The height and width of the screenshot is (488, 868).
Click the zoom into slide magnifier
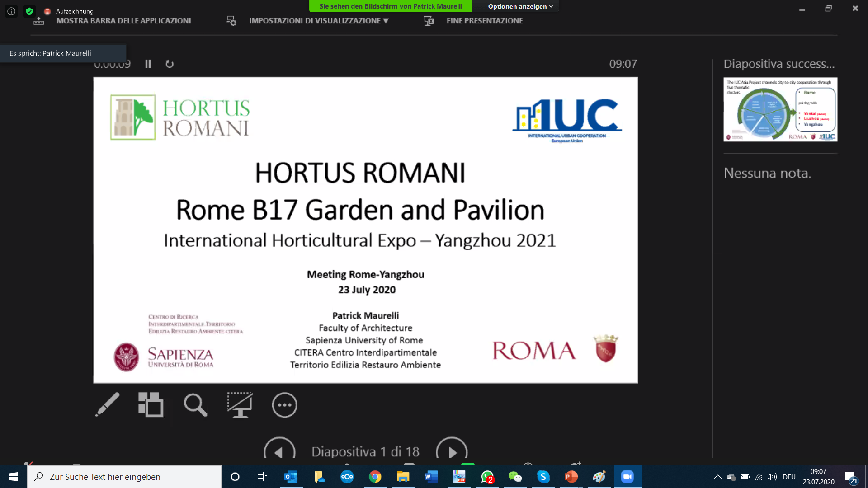[195, 404]
